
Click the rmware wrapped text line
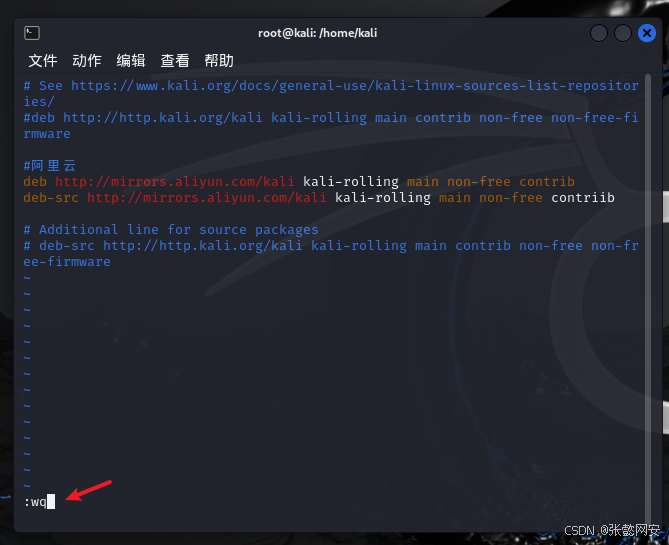[47, 134]
